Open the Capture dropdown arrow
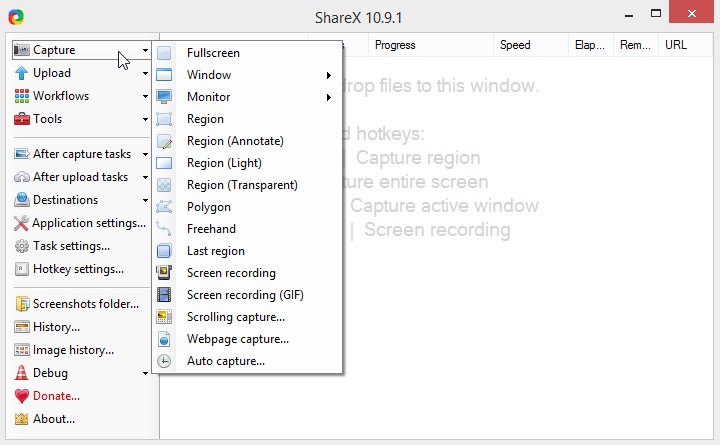 coord(145,50)
